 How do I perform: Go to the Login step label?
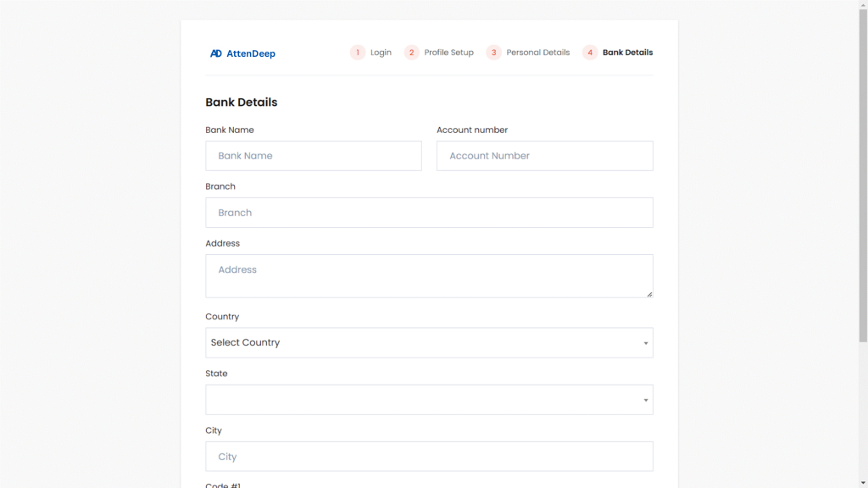(x=381, y=53)
